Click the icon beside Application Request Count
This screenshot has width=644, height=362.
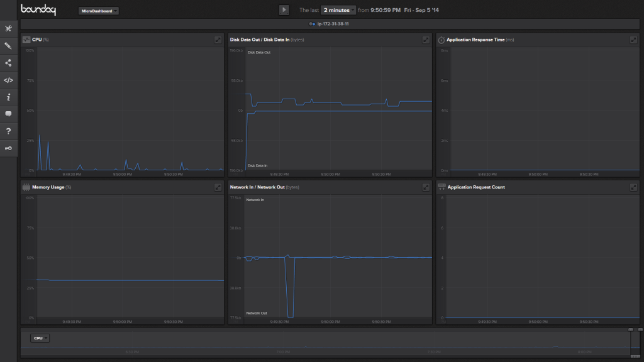pos(441,187)
